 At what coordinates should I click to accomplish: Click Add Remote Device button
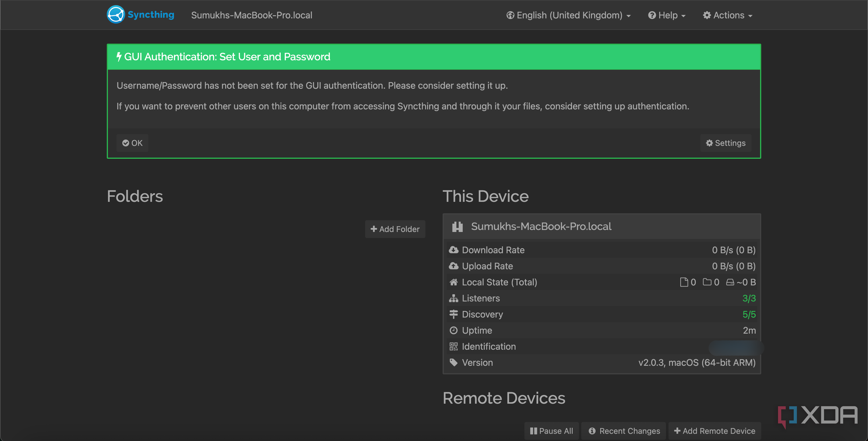coord(715,431)
